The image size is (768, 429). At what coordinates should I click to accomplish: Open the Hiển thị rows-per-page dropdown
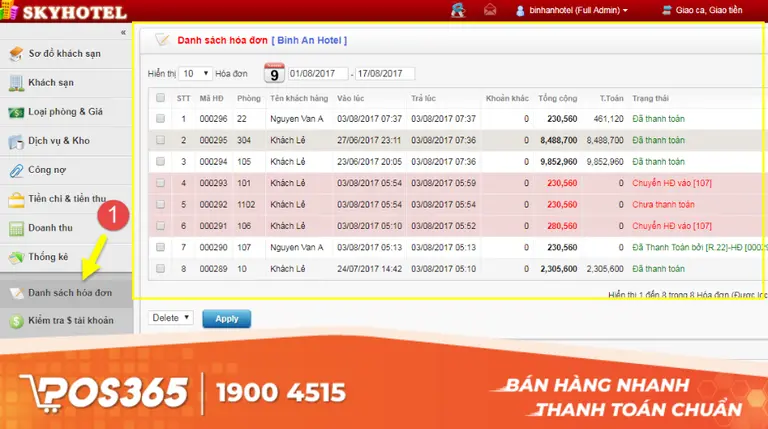coord(195,73)
